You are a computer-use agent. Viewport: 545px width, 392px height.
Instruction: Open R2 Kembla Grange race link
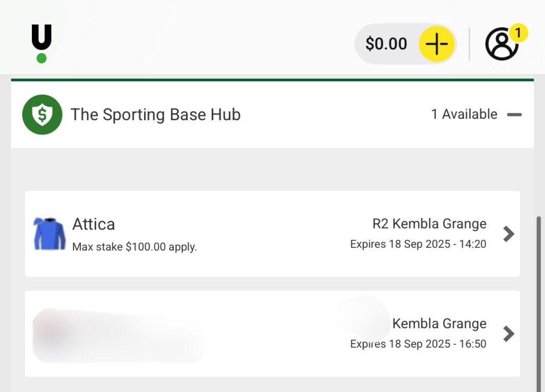429,224
